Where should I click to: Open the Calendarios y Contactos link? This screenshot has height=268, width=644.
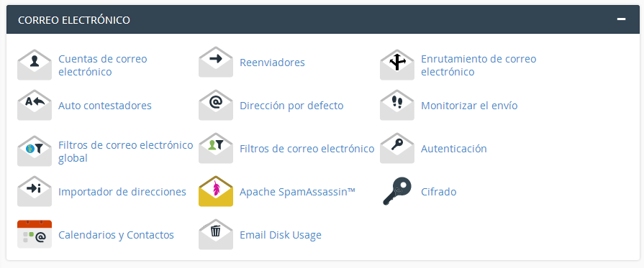(x=117, y=235)
